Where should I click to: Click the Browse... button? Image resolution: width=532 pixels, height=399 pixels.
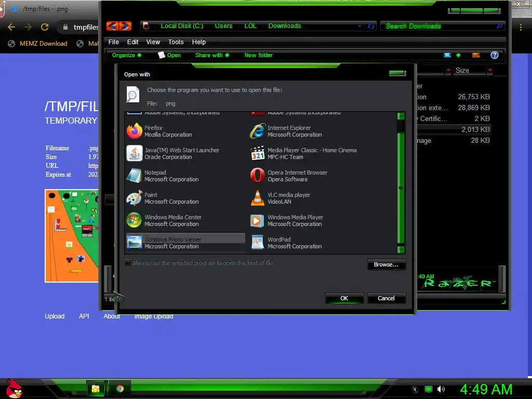[x=386, y=264]
